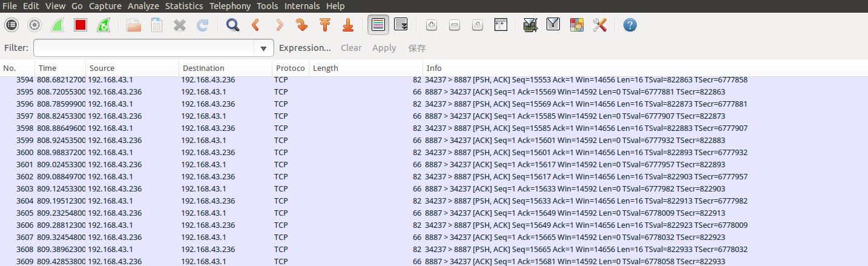This screenshot has height=266, width=868.
Task: Sort by Protocol column header
Action: 291,68
